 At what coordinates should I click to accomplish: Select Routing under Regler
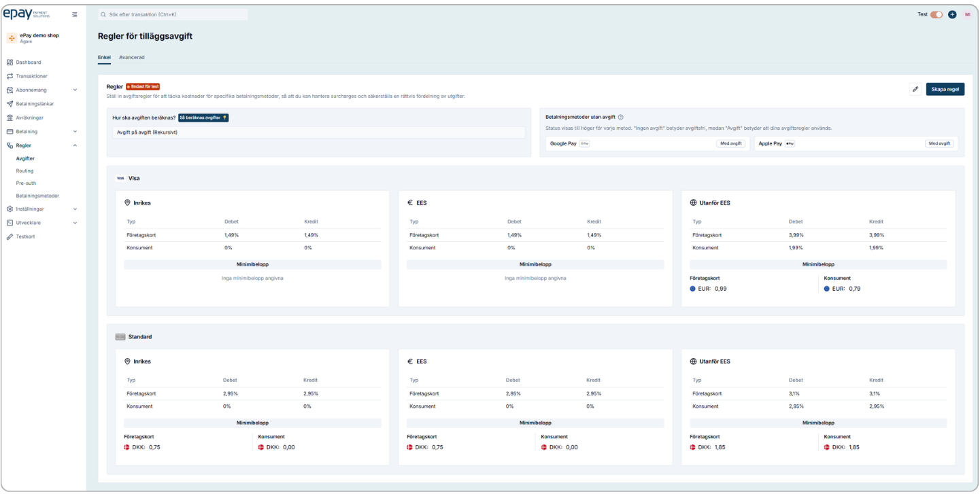(24, 171)
